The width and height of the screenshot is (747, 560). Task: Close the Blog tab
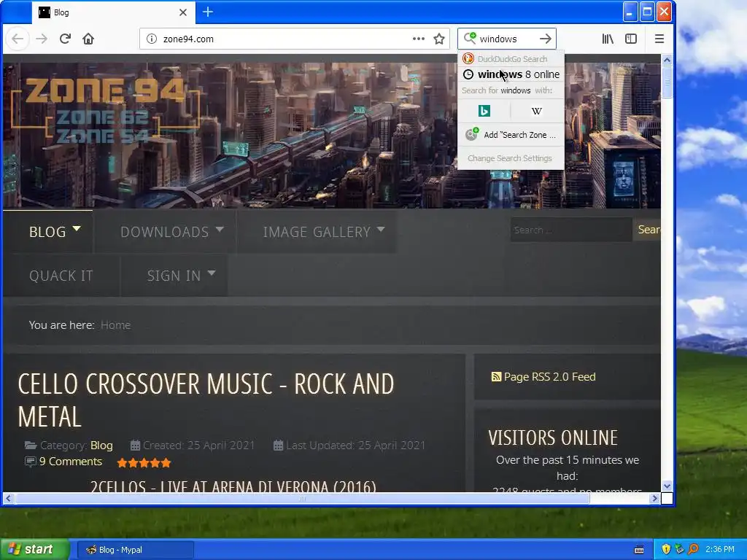click(183, 12)
